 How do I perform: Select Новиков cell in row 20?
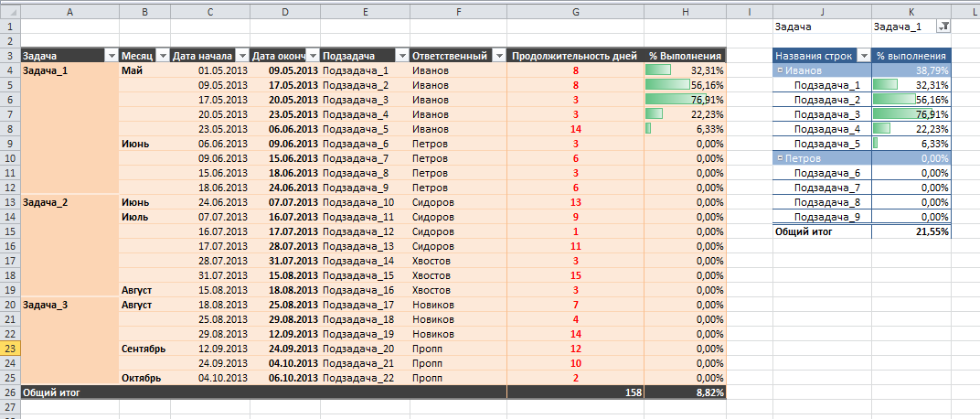[x=458, y=305]
